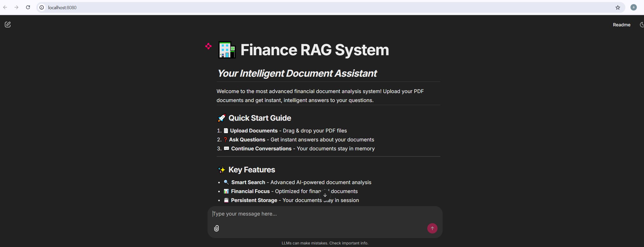644x247 pixels.
Task: Attach a PDF using the paperclip icon
Action: (216, 228)
